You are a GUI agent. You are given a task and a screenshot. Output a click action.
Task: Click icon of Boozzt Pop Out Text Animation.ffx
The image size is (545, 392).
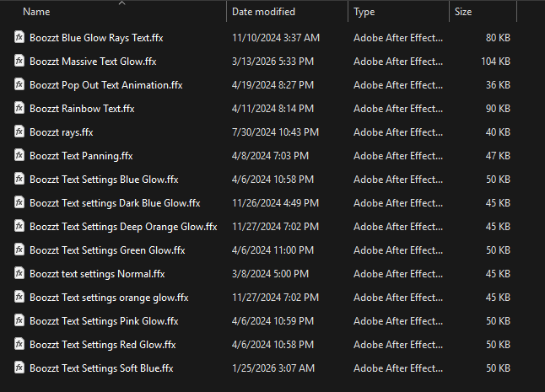coord(19,84)
